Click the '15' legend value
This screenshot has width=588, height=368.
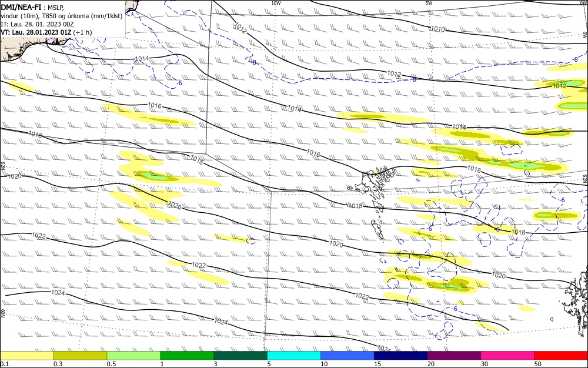coord(377,364)
